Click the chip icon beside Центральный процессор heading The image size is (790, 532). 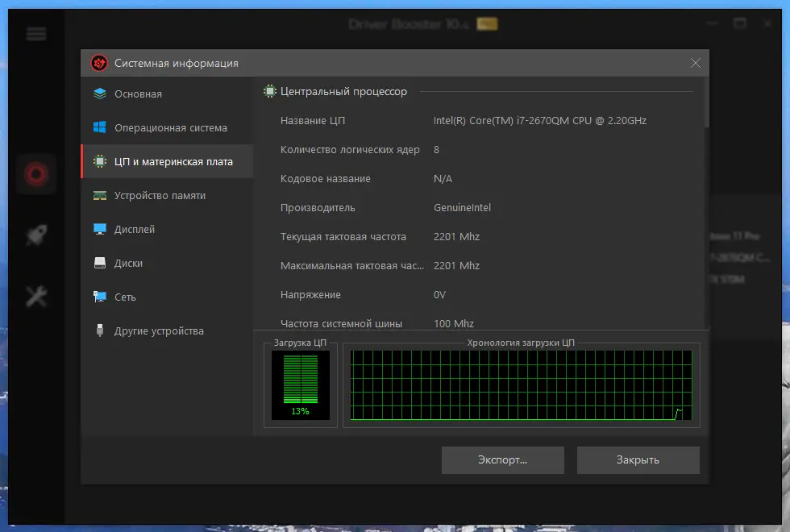270,91
